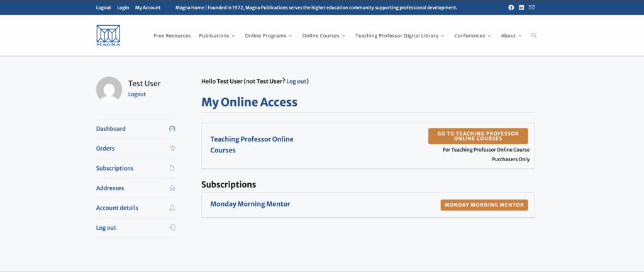The width and height of the screenshot is (644, 272).
Task: Click the My Online Access heading
Action: [x=249, y=102]
